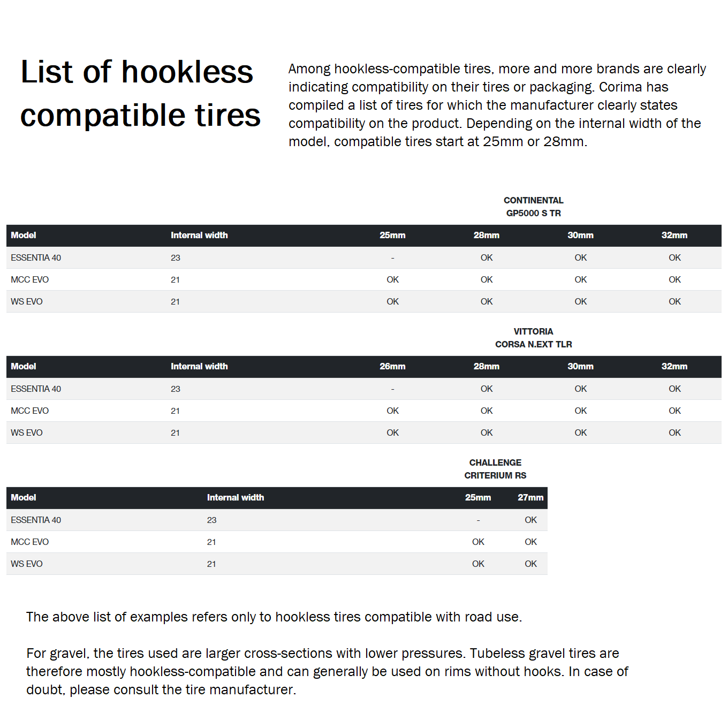Select the Challenge Criterium RS table title

coord(495,469)
